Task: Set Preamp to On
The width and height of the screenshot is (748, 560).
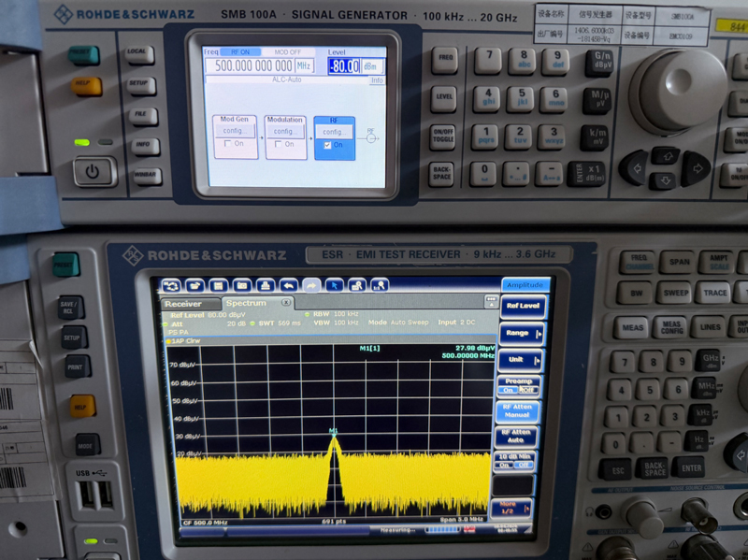Action: pos(509,390)
